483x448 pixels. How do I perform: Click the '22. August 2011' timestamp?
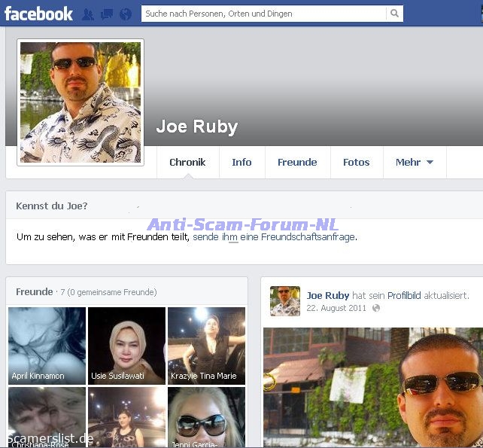(336, 308)
